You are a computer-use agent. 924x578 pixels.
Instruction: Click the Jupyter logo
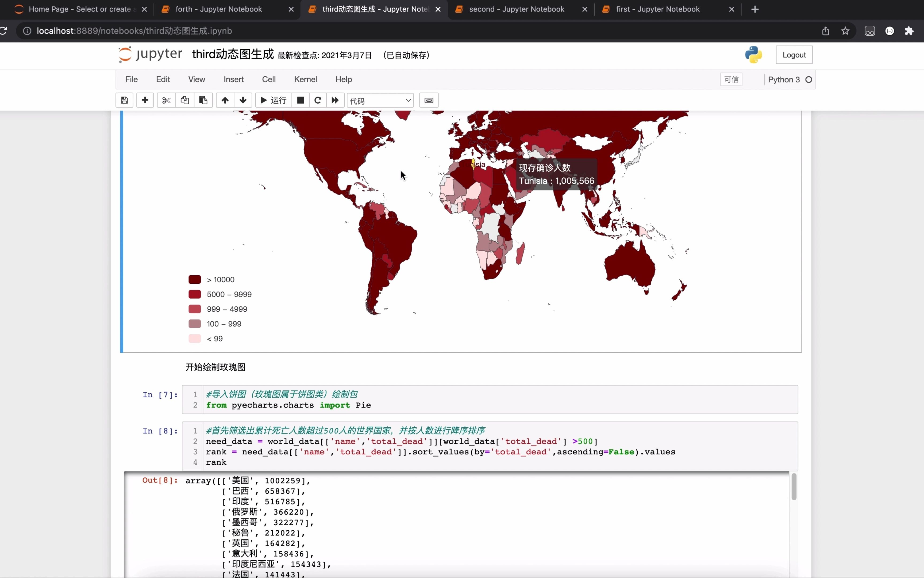pyautogui.click(x=150, y=54)
